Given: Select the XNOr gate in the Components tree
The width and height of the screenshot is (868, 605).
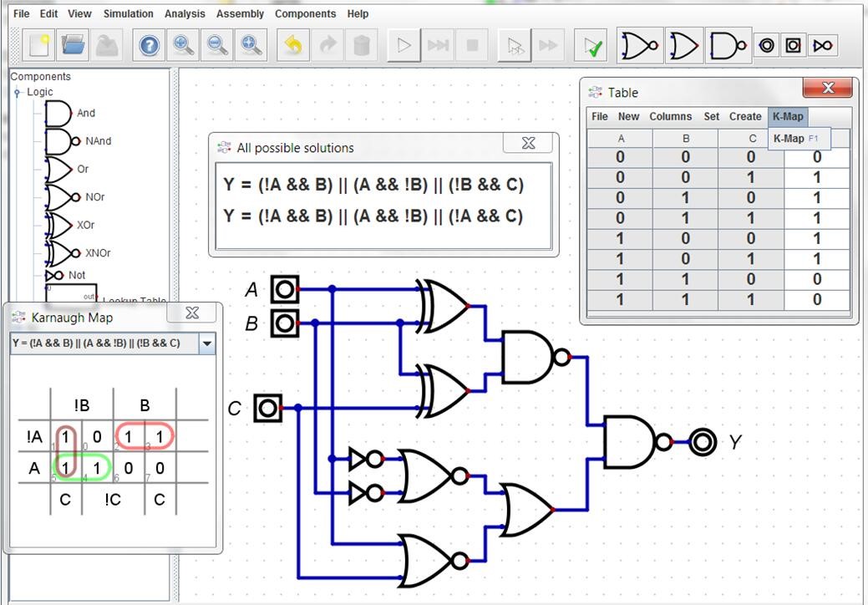Looking at the screenshot, I should pos(78,253).
